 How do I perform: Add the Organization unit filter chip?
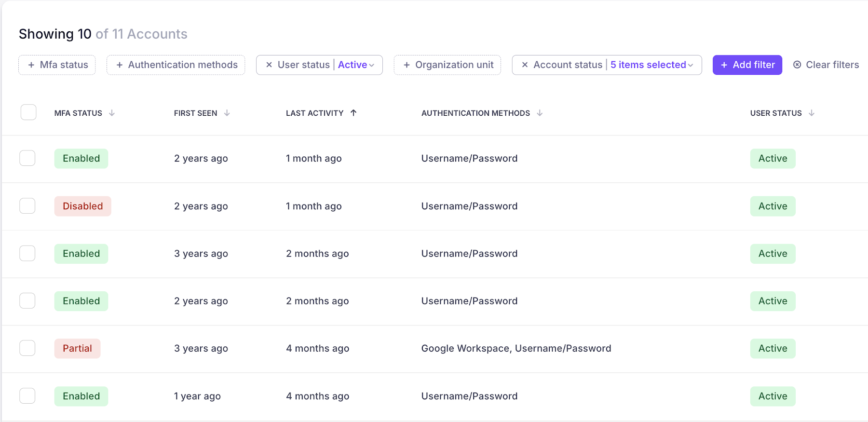pos(447,65)
